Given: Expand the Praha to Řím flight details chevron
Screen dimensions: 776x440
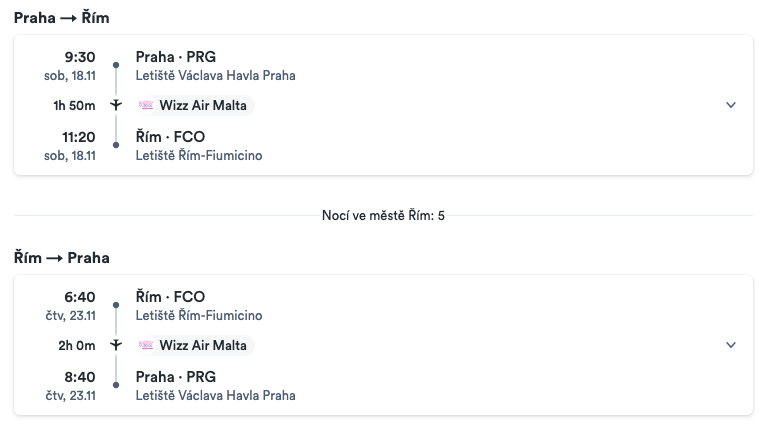Looking at the screenshot, I should tap(731, 105).
